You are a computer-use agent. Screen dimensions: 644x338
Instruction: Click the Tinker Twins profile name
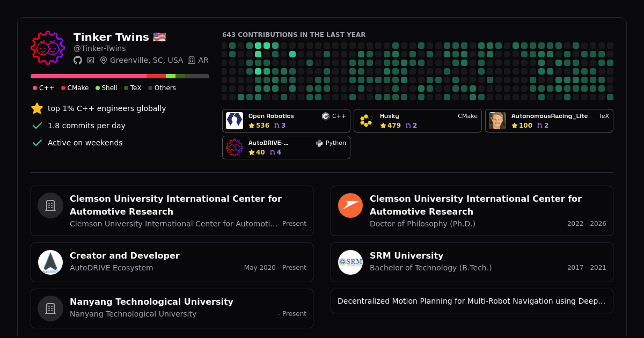click(111, 37)
